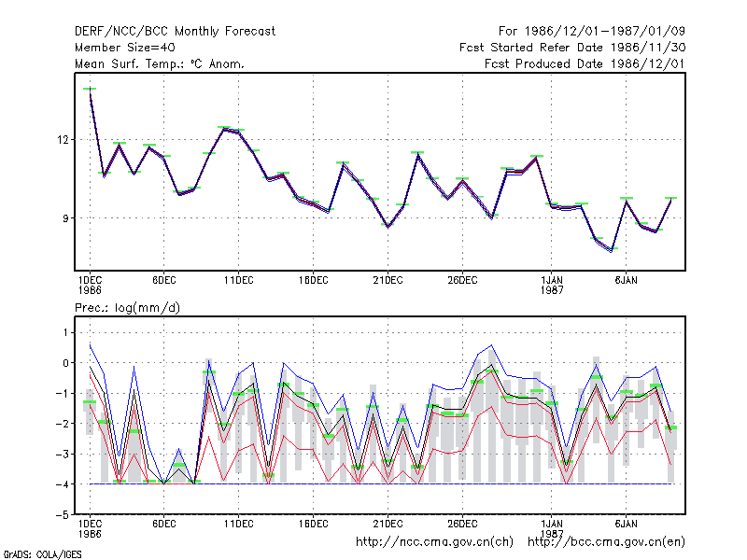The width and height of the screenshot is (747, 560).
Task: Click the 1JAN 1987 label under temperature chart
Action: point(552,286)
